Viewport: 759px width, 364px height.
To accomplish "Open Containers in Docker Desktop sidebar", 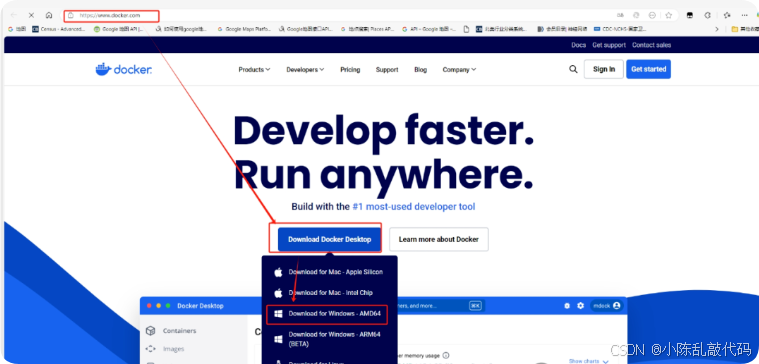I will [171, 331].
